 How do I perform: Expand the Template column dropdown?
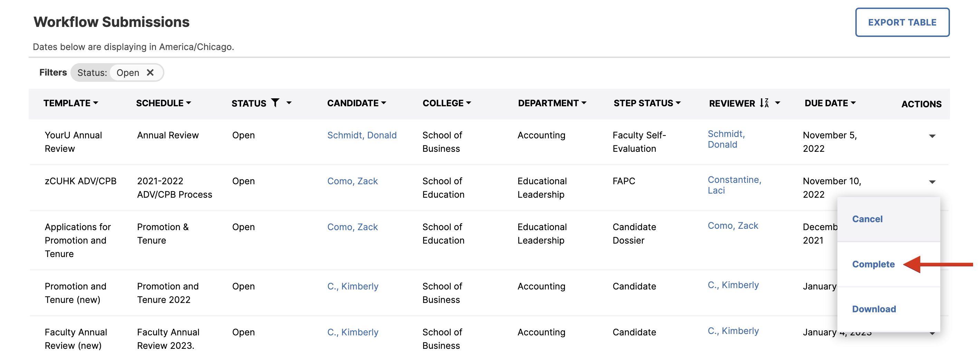pyautogui.click(x=96, y=103)
